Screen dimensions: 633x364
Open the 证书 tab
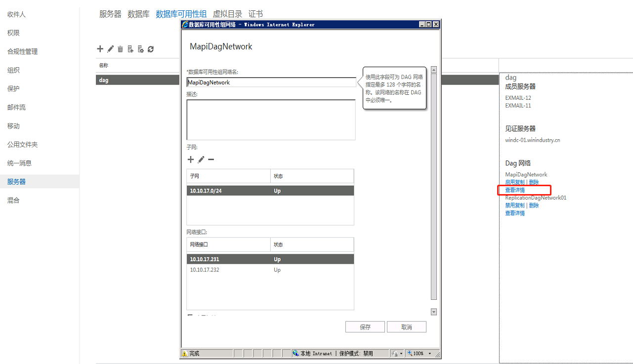[255, 14]
